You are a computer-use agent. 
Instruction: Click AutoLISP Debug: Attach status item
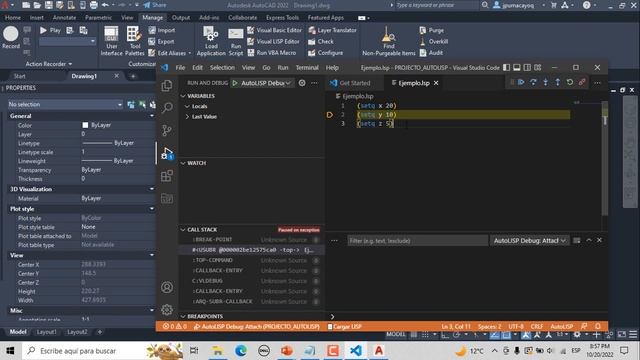coord(256,327)
